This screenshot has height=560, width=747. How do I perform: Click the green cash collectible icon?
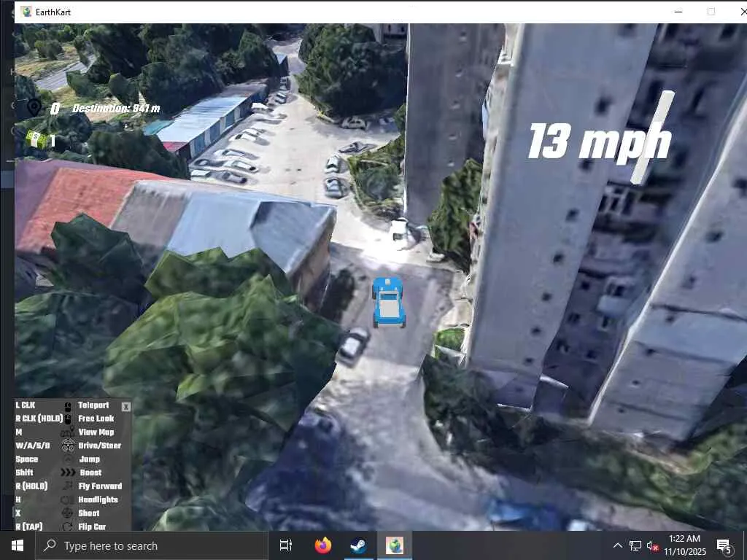35,139
